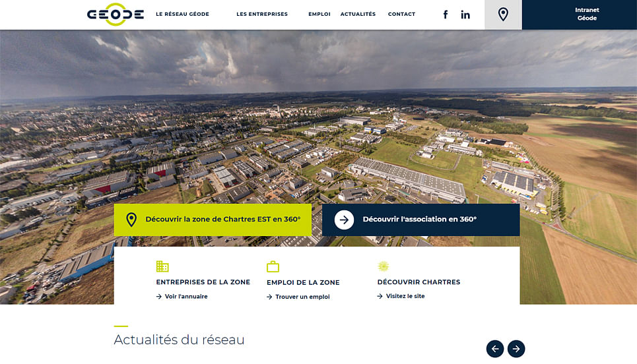Viewport: 637px width, 364px height.
Task: Open Le Réseau Géode menu
Action: click(182, 15)
